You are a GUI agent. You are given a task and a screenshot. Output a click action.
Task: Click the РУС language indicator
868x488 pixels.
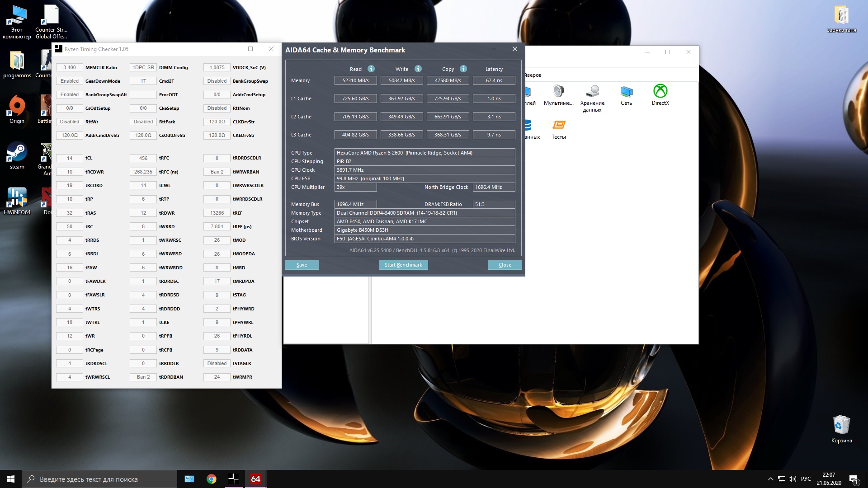tap(806, 479)
